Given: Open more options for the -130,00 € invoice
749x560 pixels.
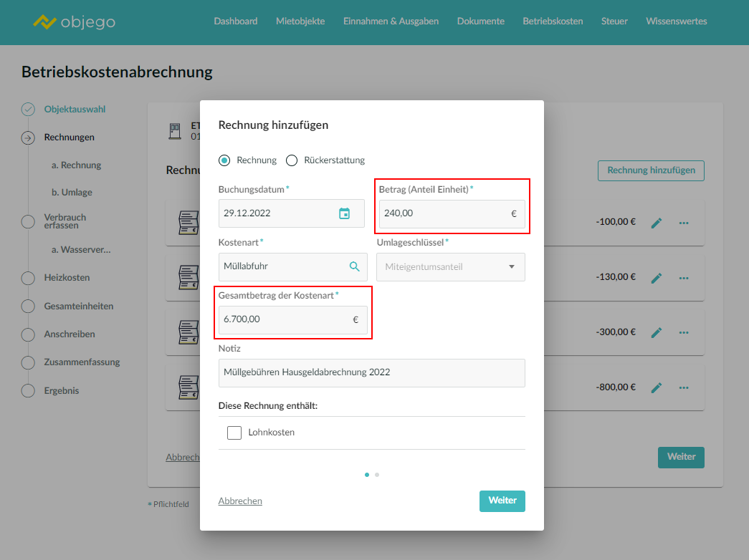Looking at the screenshot, I should [x=684, y=278].
